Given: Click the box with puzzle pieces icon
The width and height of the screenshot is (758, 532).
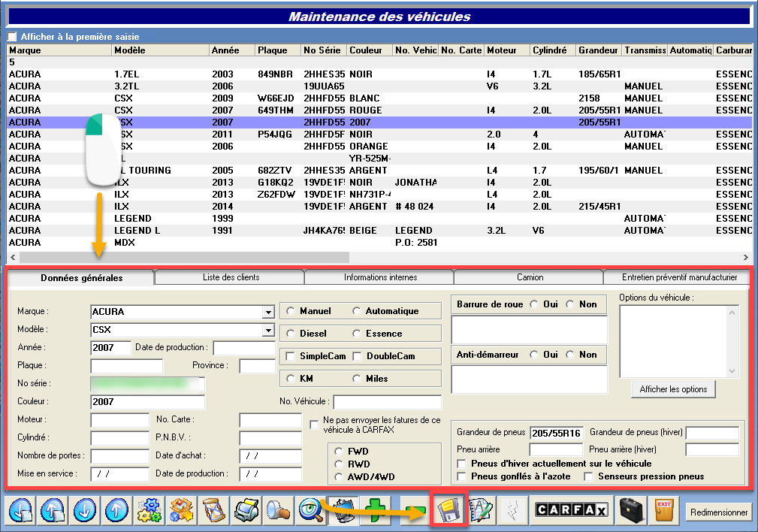Looking at the screenshot, I should pos(181,510).
